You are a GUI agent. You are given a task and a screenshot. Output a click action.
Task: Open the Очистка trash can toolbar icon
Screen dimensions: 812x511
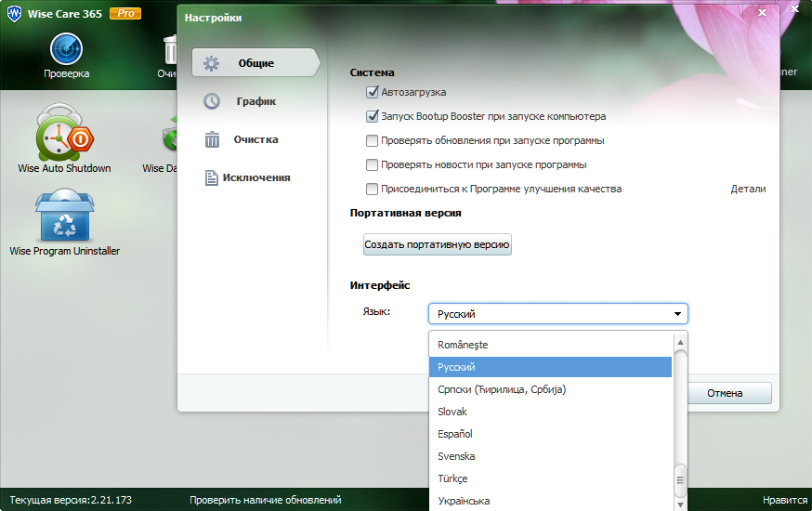point(170,51)
